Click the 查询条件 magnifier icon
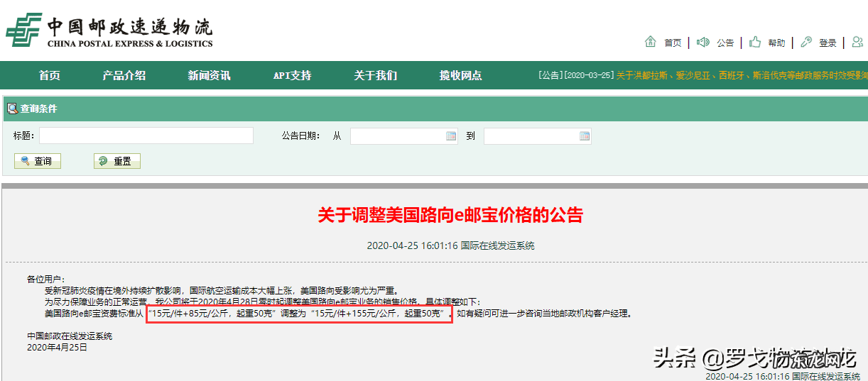The image size is (868, 381). coord(12,109)
